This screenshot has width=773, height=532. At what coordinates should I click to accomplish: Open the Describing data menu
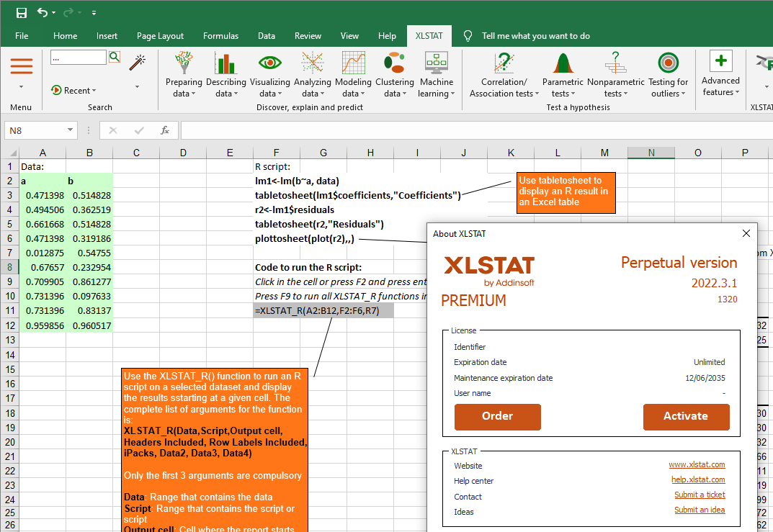click(x=225, y=74)
